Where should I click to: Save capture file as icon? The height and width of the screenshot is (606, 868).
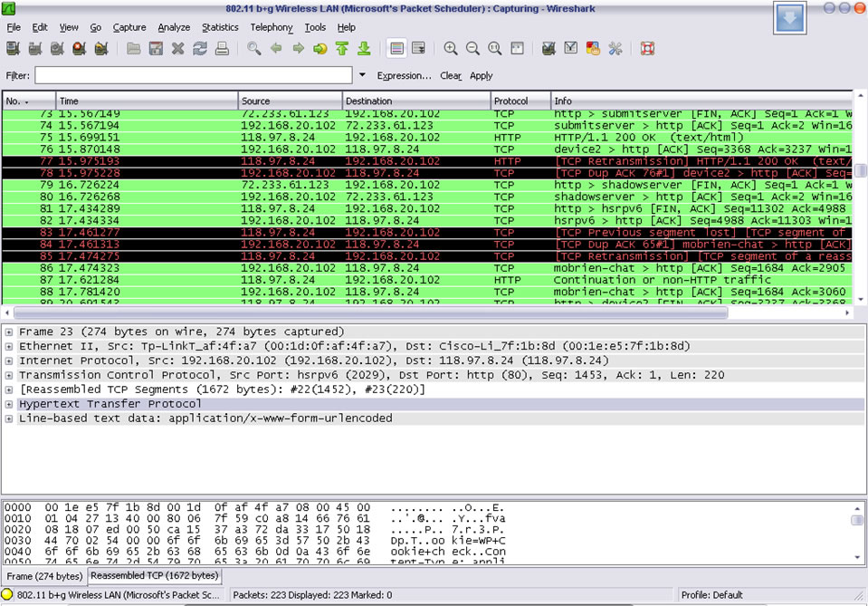[x=156, y=49]
